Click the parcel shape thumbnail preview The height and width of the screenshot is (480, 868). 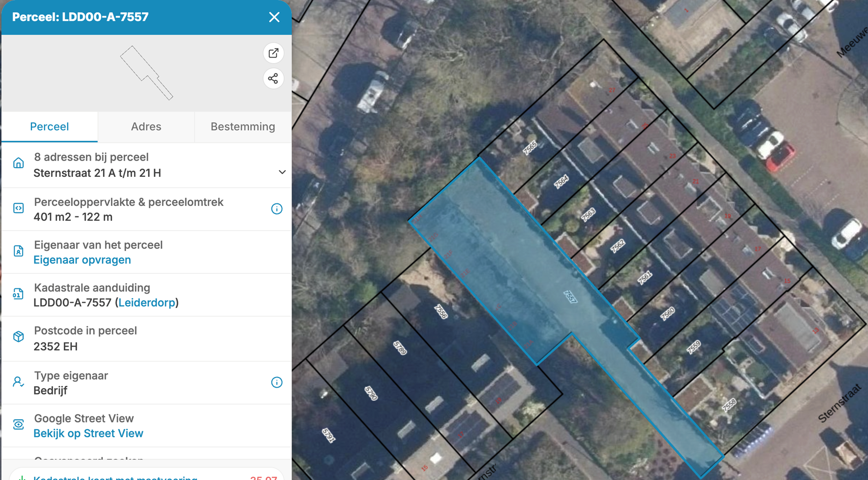(x=146, y=73)
